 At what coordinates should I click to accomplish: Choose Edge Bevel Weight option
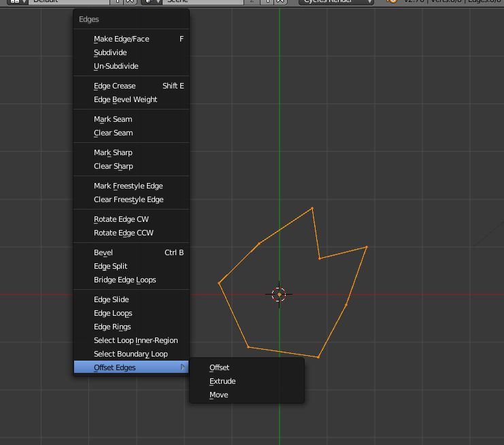click(131, 99)
